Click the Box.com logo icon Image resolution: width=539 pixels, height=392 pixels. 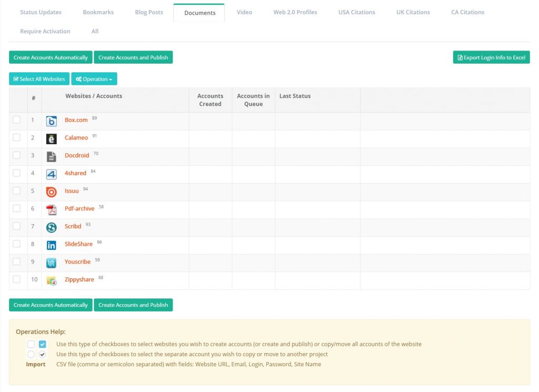tap(52, 121)
